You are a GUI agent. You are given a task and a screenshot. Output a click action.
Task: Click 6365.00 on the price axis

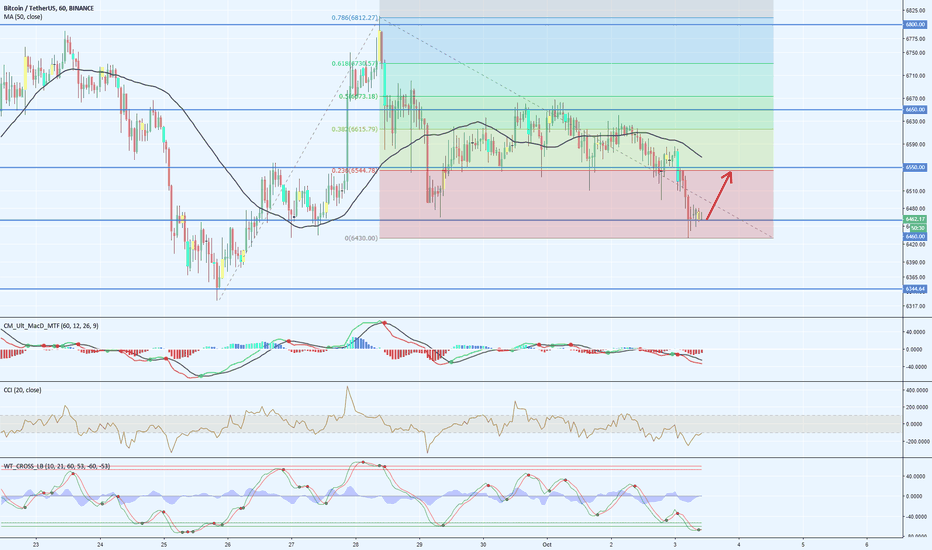(x=916, y=277)
